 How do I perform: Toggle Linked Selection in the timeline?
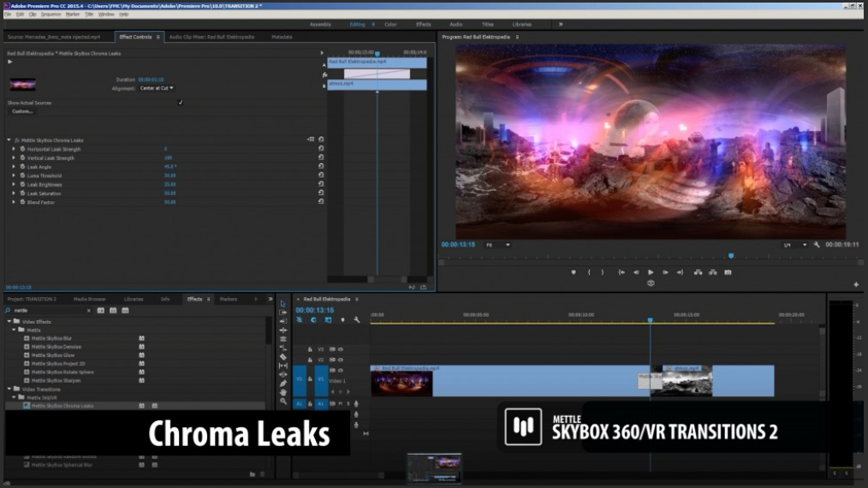point(328,319)
